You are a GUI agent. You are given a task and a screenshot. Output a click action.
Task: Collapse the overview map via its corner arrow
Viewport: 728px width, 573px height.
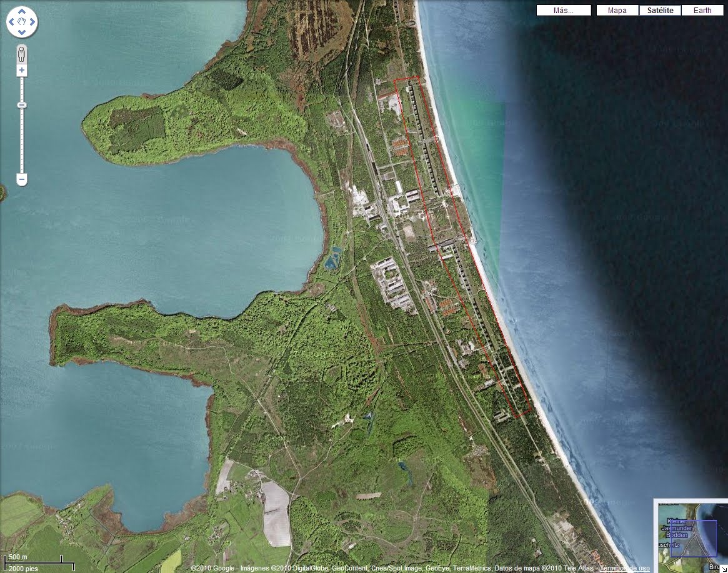pyautogui.click(x=724, y=569)
